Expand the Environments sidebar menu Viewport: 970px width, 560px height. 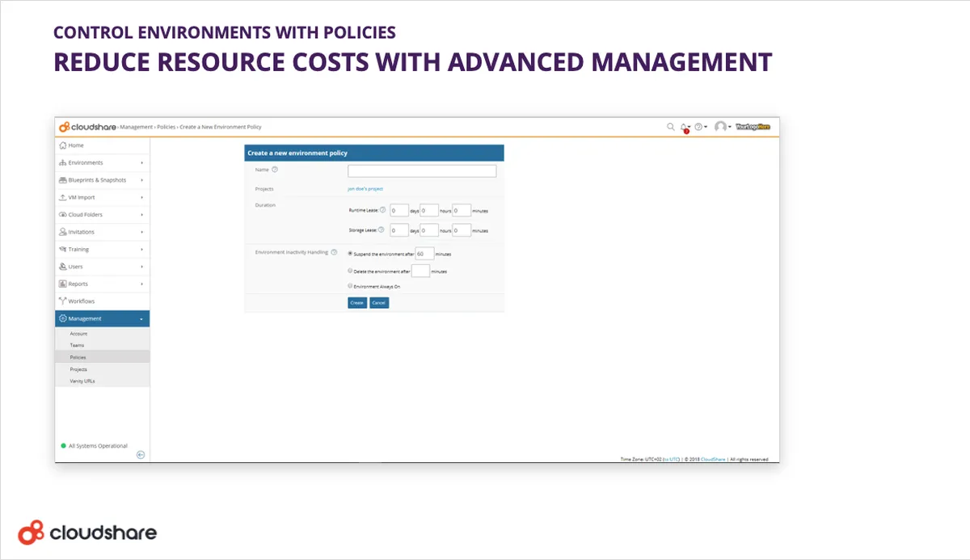click(102, 162)
